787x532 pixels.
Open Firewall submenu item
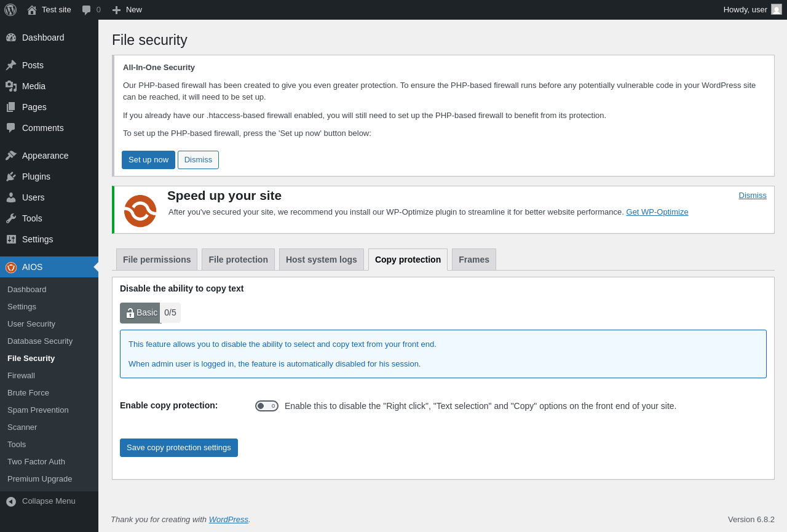(49, 375)
